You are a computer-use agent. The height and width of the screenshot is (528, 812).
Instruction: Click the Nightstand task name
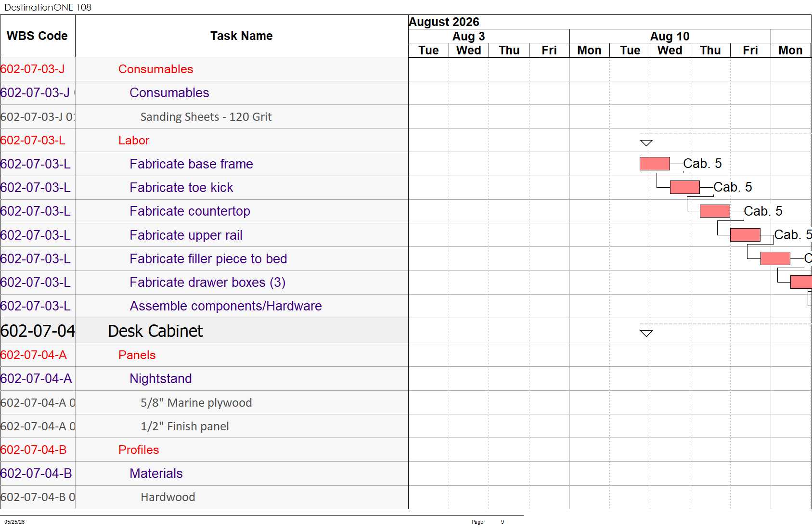click(x=161, y=379)
